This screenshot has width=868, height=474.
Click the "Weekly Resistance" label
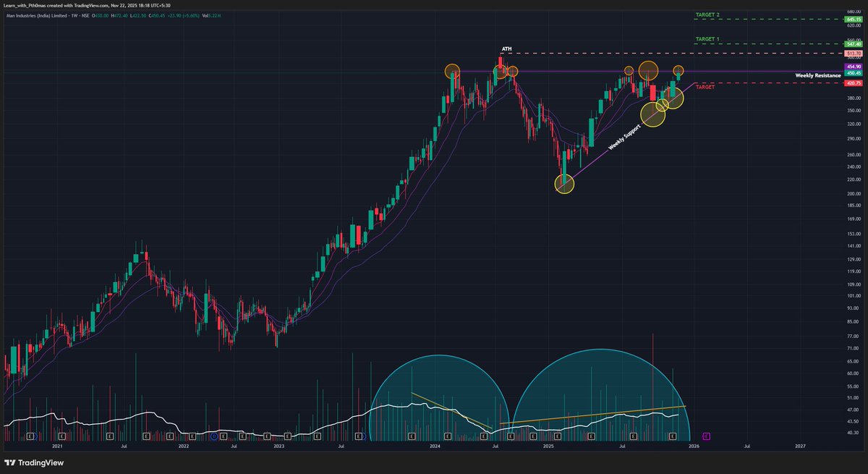(x=818, y=74)
